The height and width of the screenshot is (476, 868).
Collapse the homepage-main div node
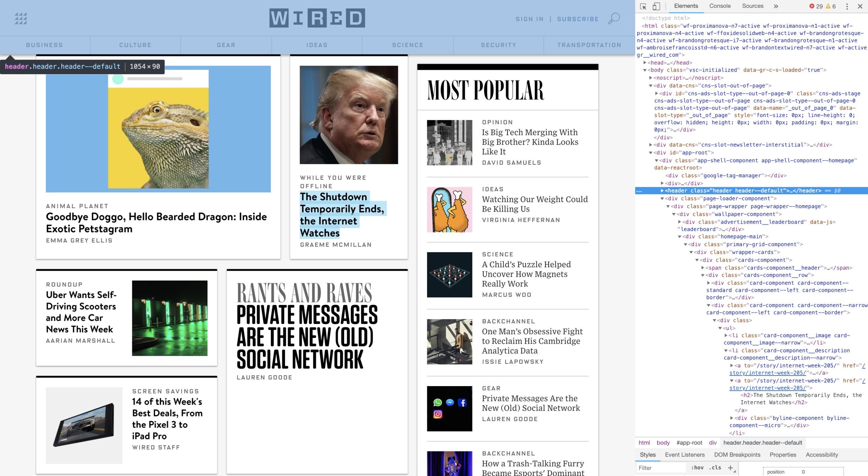679,237
